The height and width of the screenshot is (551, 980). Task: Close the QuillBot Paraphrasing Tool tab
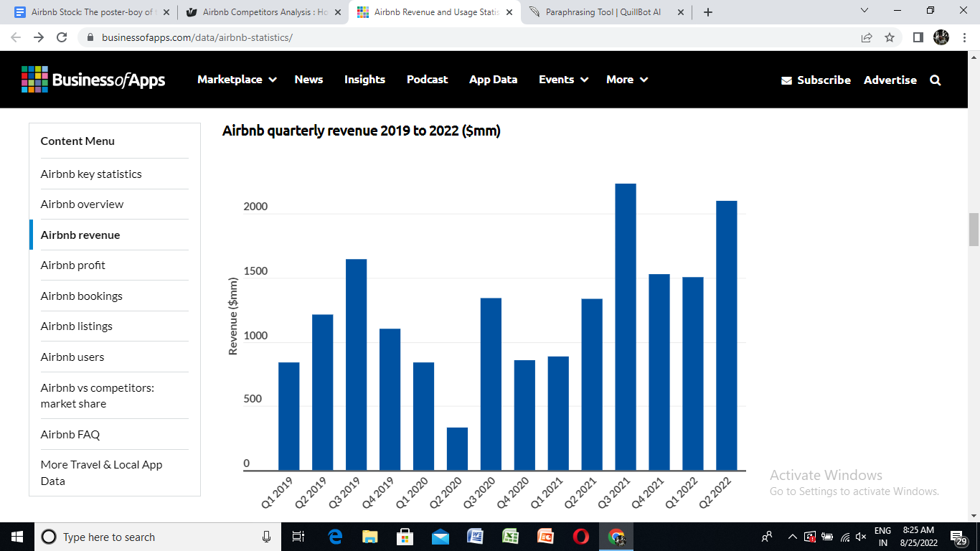[680, 12]
